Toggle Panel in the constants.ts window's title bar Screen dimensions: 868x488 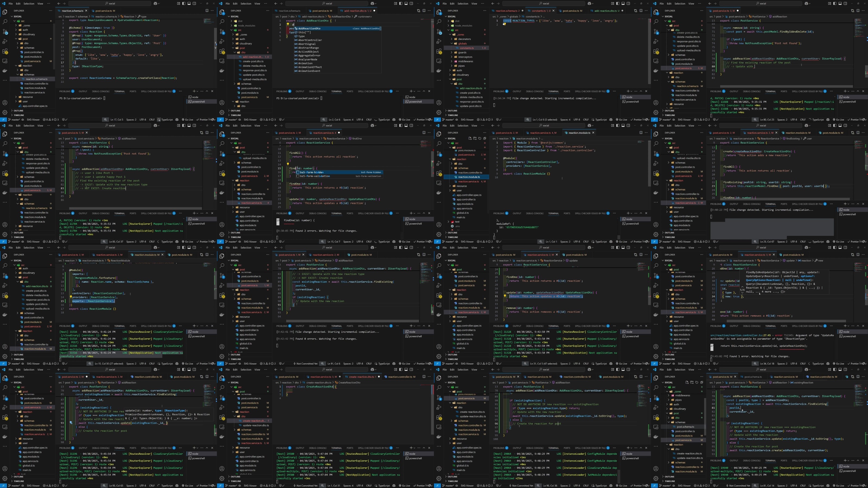[x=623, y=3]
